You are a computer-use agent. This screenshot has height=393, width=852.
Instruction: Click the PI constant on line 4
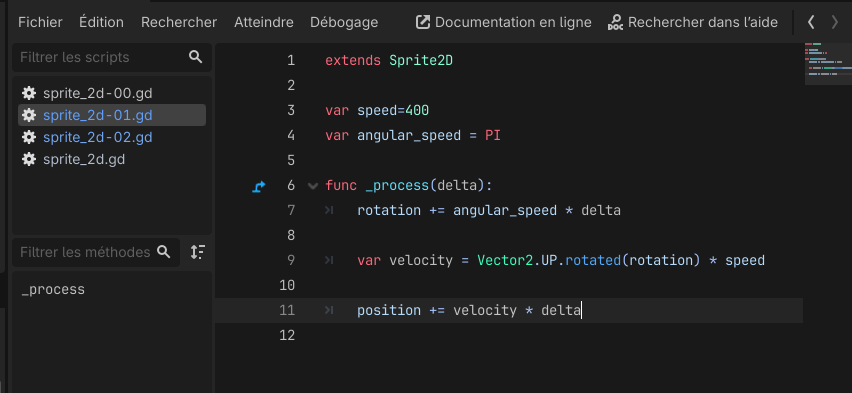coord(493,135)
